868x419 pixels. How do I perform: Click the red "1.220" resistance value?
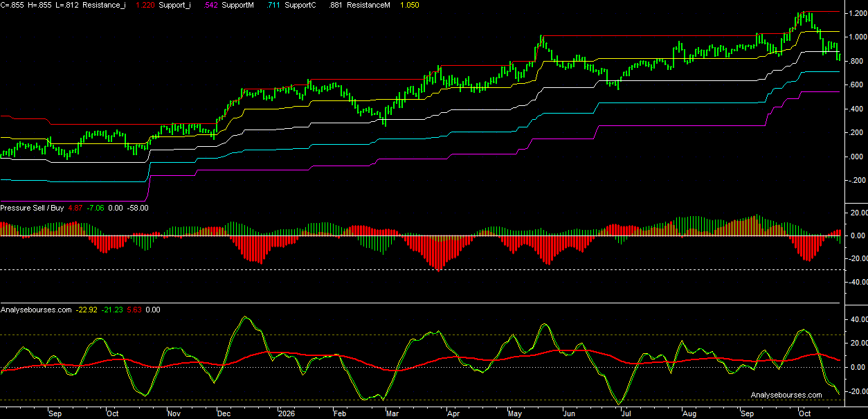(145, 5)
